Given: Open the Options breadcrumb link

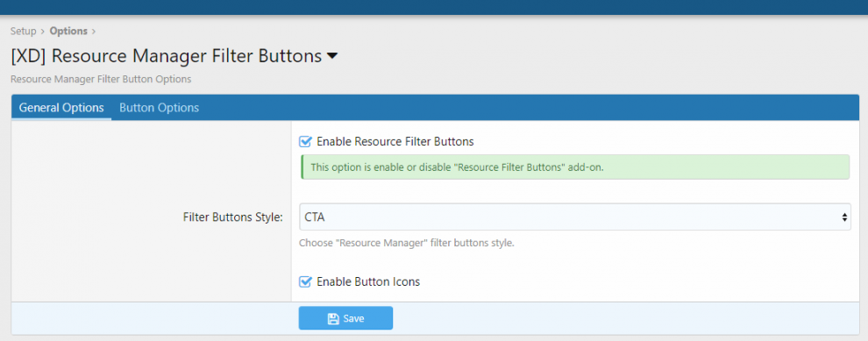Looking at the screenshot, I should tap(68, 31).
